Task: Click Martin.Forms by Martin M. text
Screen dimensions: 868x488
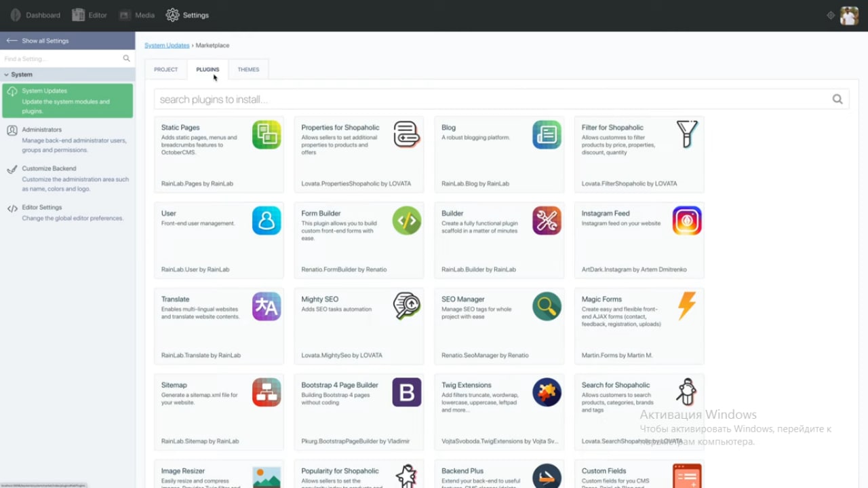Action: pos(617,356)
